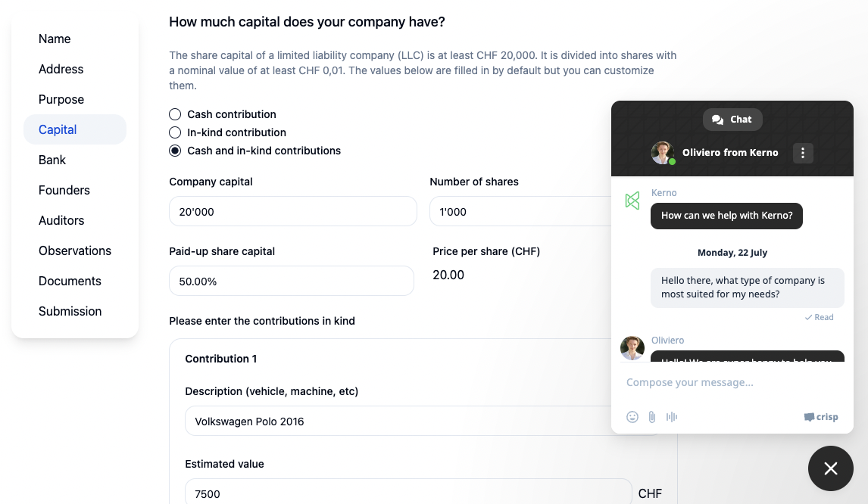Open the chat options three-dot menu
Screen dimensions: 868x504
click(803, 153)
